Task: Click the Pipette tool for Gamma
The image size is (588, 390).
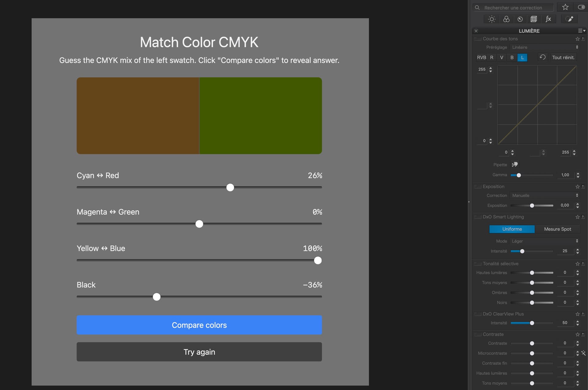Action: [x=515, y=165]
